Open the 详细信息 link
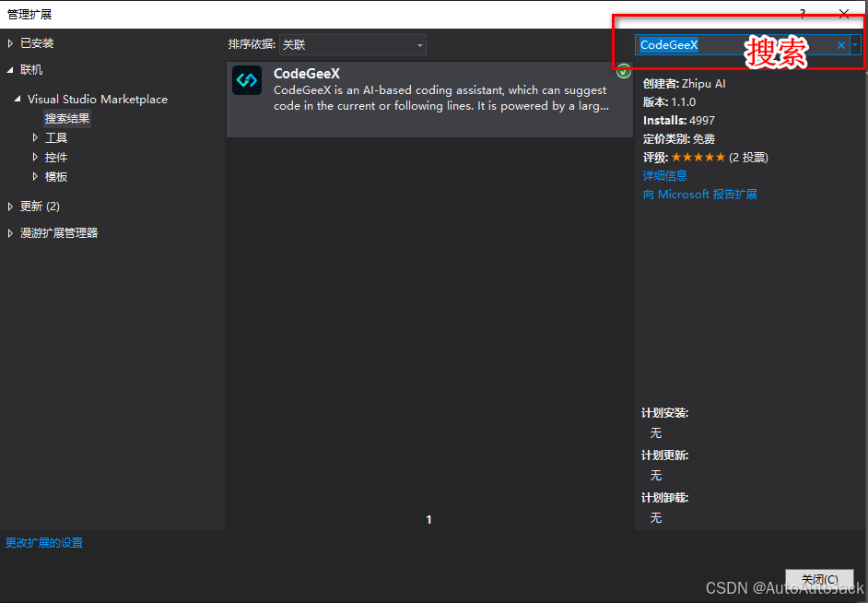The height and width of the screenshot is (603, 868). [x=665, y=175]
